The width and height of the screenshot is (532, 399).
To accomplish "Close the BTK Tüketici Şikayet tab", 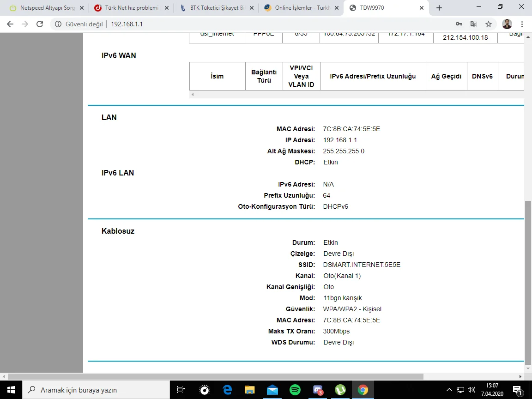I will (251, 8).
